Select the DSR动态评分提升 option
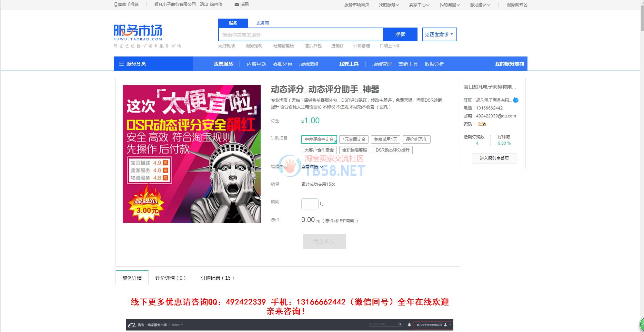Viewport: 644px width, 332px height. click(392, 150)
